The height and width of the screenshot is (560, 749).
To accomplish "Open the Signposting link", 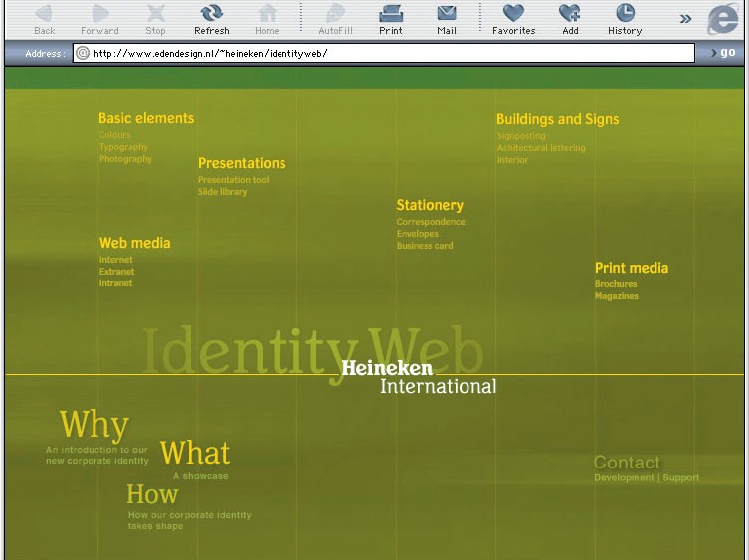I will point(521,136).
